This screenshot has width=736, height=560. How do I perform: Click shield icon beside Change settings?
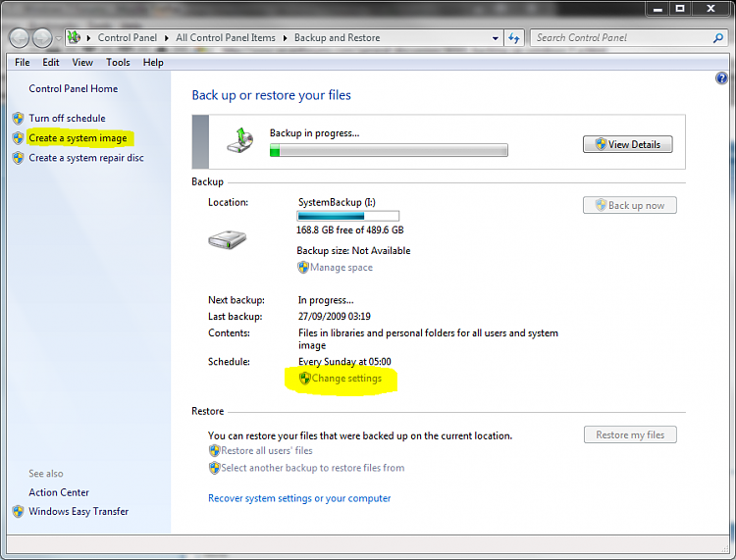point(304,378)
